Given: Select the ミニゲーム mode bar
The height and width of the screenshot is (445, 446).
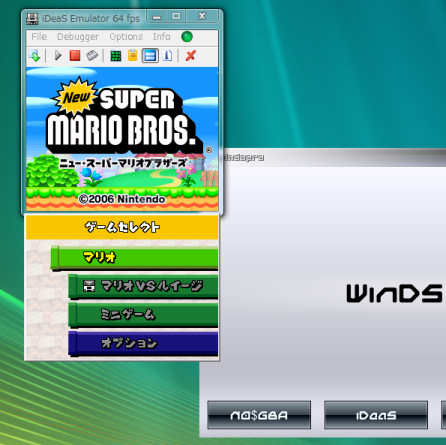Looking at the screenshot, I should (x=143, y=314).
